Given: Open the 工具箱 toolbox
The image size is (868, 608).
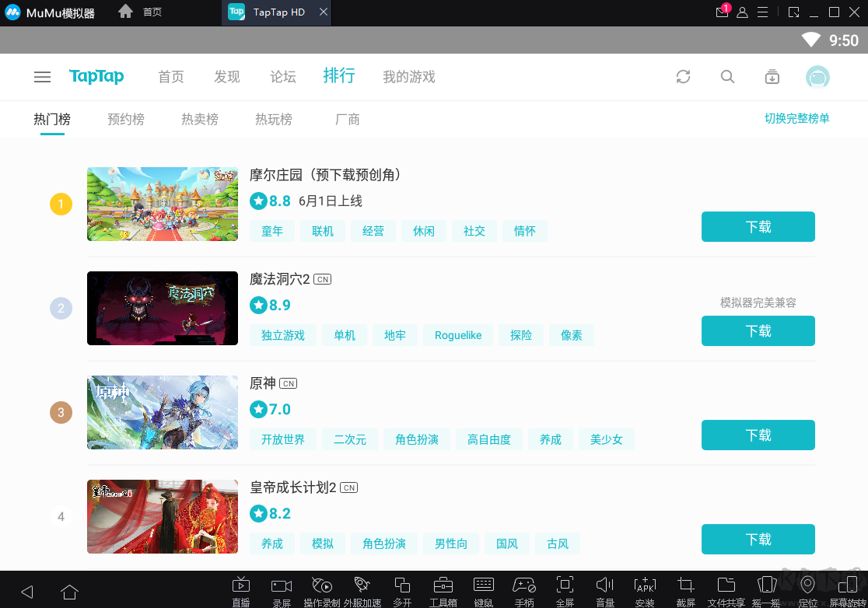Looking at the screenshot, I should 443,591.
